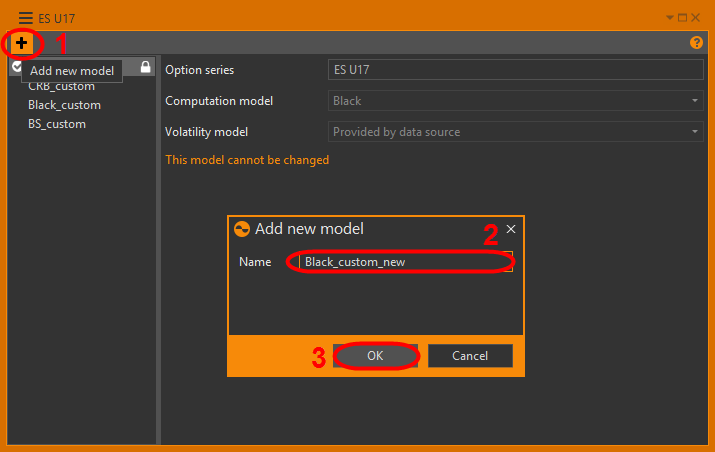The image size is (715, 452).
Task: Click the lock icon on the selected model
Action: tap(146, 67)
